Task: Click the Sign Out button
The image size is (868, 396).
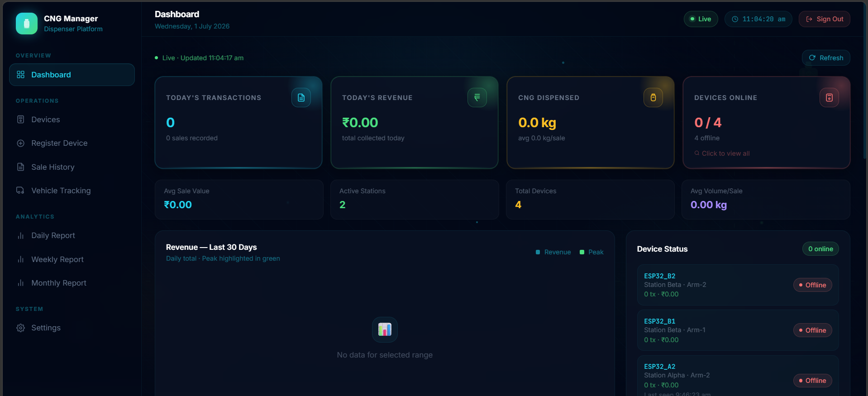Action: click(825, 19)
